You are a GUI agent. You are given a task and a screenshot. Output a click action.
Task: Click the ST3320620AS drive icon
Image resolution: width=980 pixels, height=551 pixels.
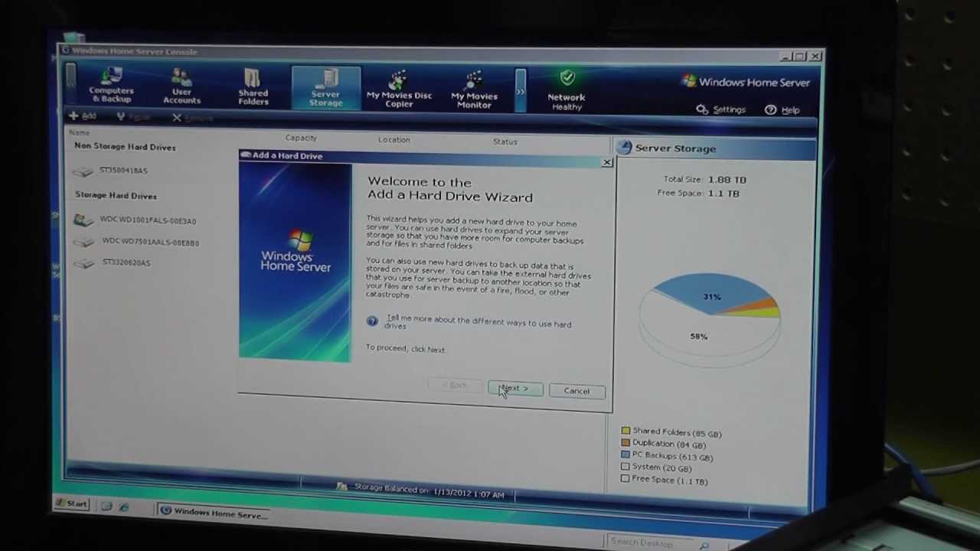[x=83, y=263]
